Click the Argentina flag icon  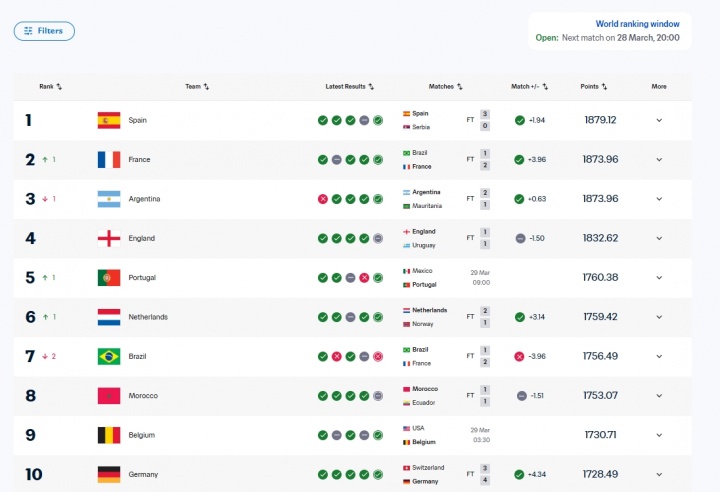tap(109, 199)
